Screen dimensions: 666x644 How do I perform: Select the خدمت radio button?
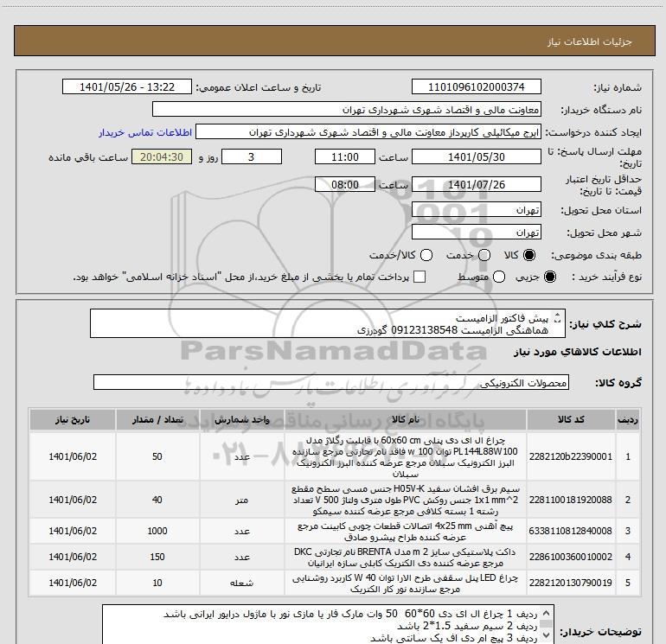(484, 255)
